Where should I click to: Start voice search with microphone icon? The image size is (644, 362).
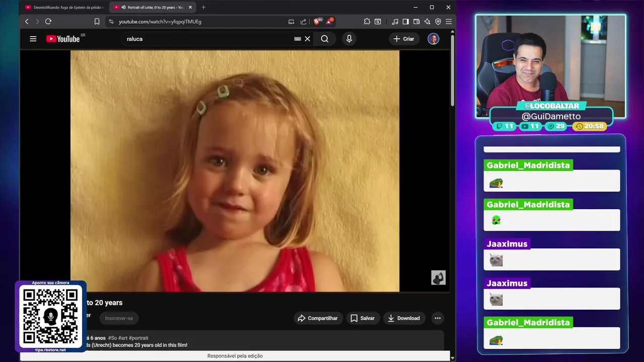[349, 39]
